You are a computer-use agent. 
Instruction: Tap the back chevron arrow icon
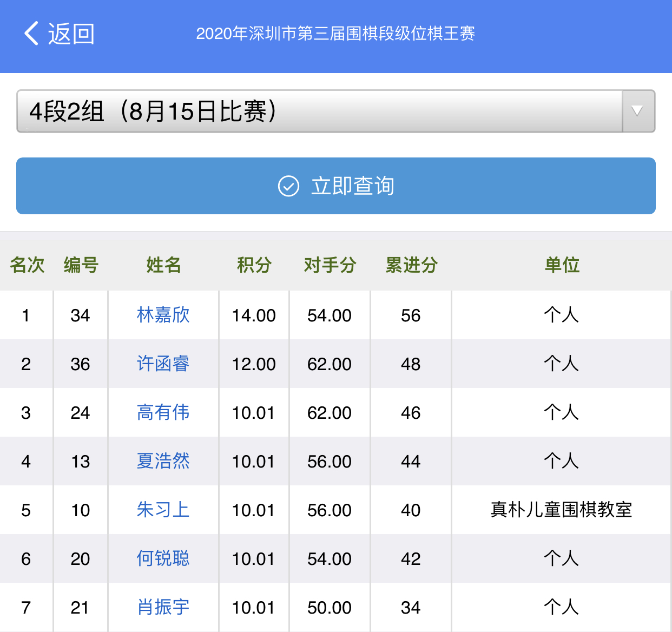click(31, 34)
